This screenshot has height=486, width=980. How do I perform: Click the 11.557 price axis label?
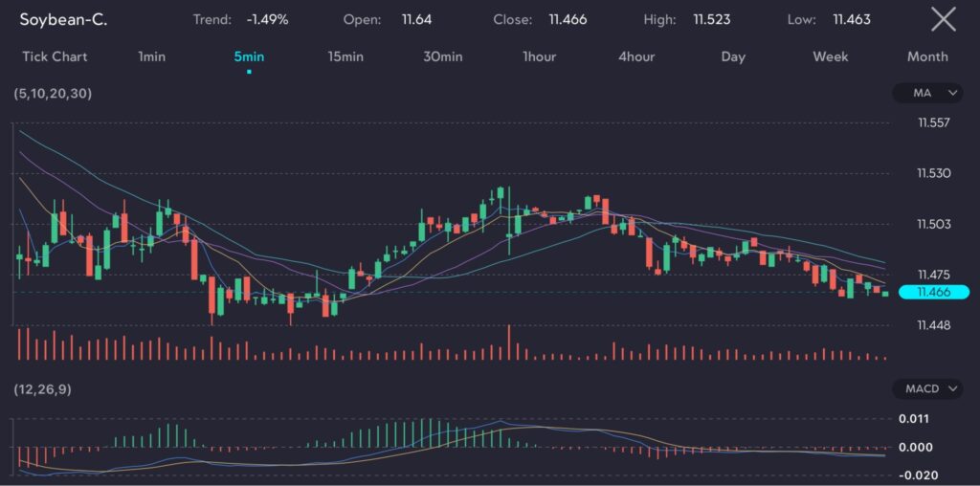[x=933, y=122]
